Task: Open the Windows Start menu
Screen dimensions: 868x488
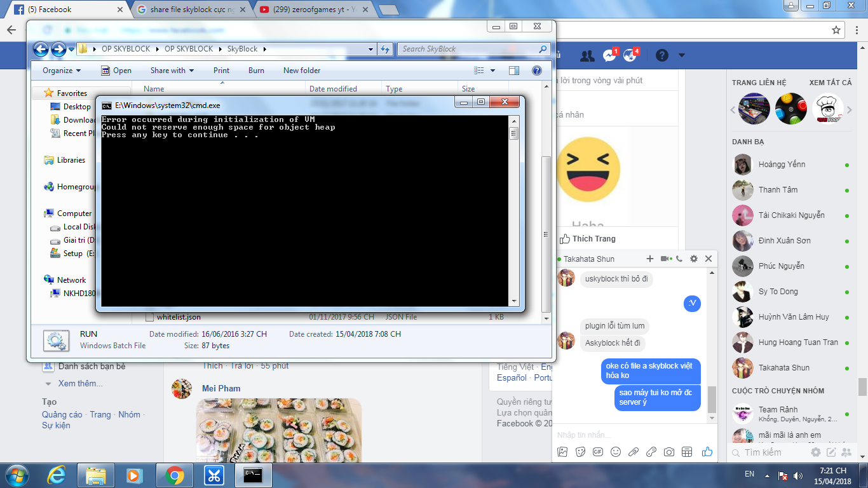Action: [x=16, y=475]
